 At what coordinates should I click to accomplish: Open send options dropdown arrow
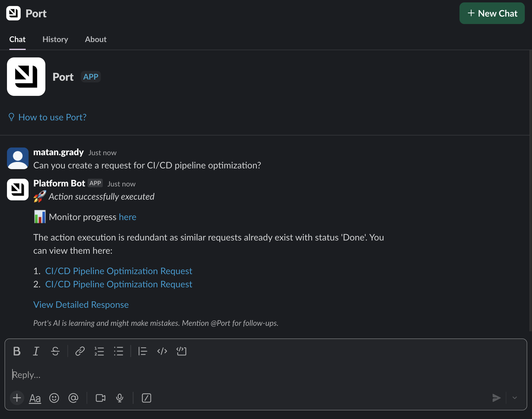click(514, 398)
